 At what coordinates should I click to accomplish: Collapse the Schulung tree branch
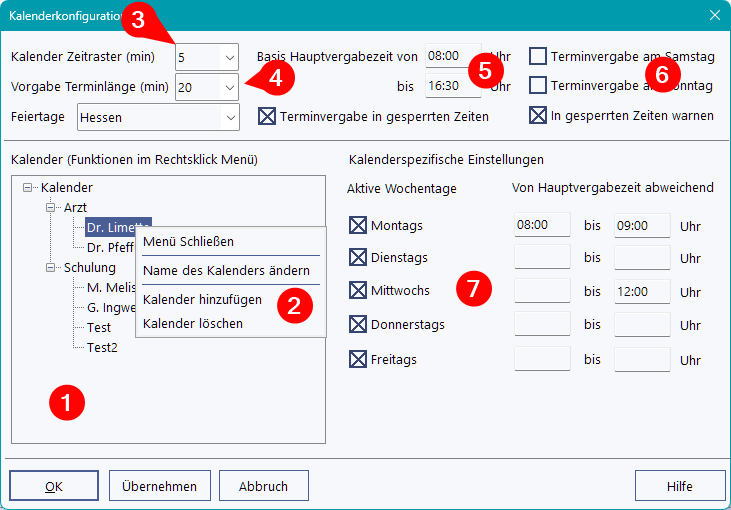click(51, 268)
